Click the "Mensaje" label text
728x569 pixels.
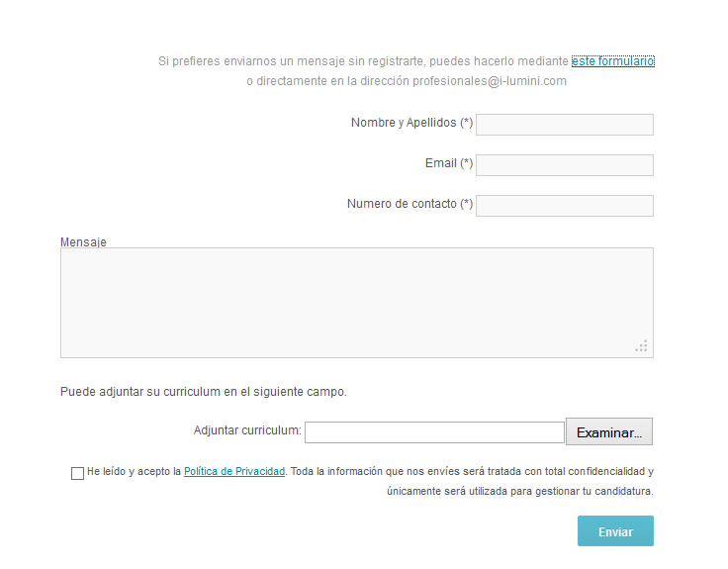tap(83, 241)
